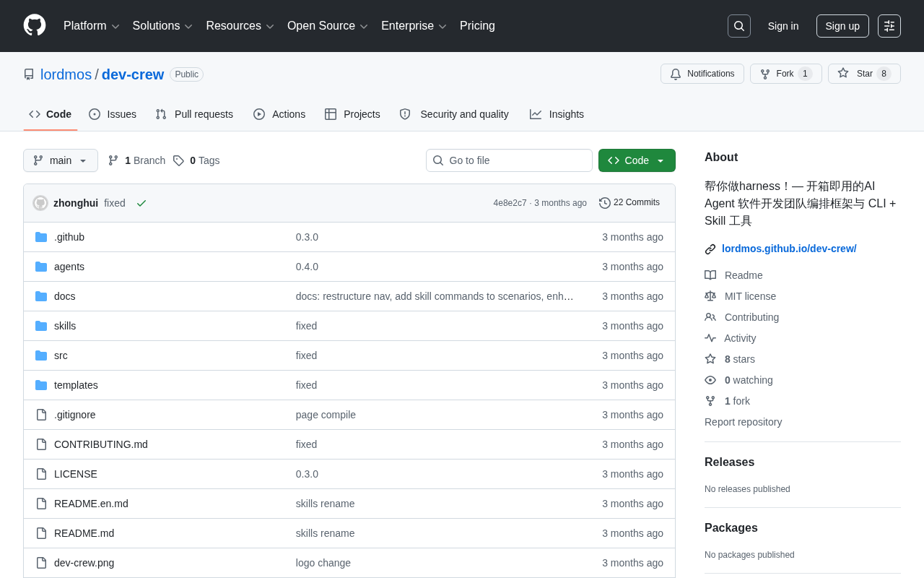
Task: Open the 22 Commits history
Action: [x=629, y=203]
